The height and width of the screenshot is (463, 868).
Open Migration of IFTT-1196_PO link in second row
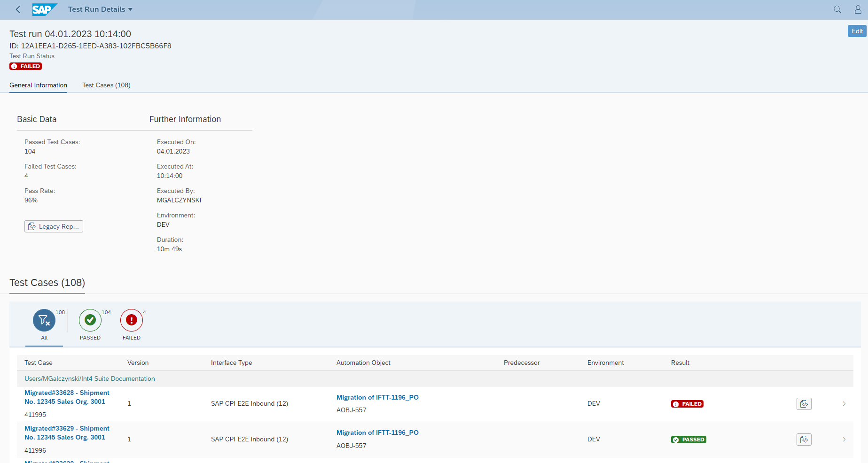coord(377,432)
